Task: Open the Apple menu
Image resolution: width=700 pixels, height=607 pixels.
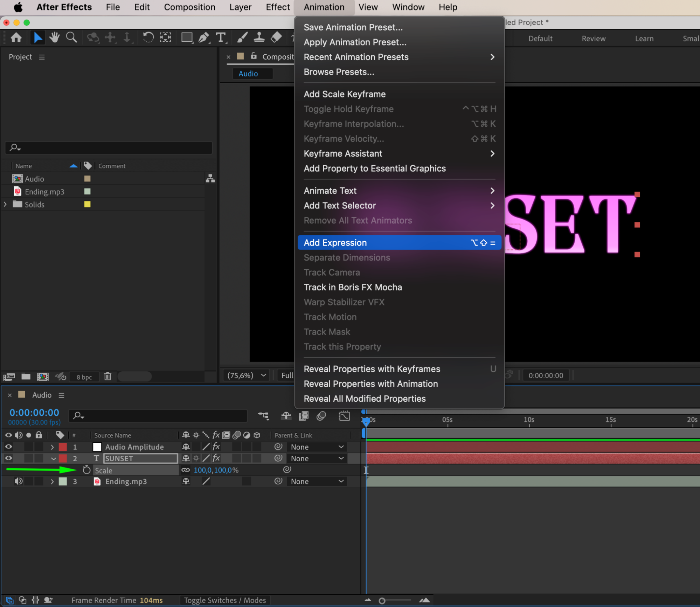Action: [18, 7]
